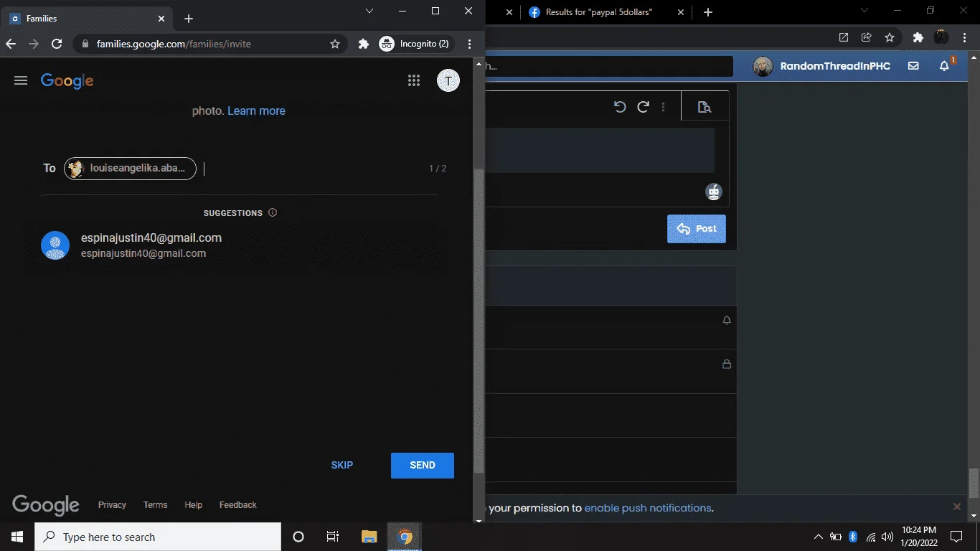Click the bell icon in forum list row
Screen dimensions: 980x551
click(727, 321)
